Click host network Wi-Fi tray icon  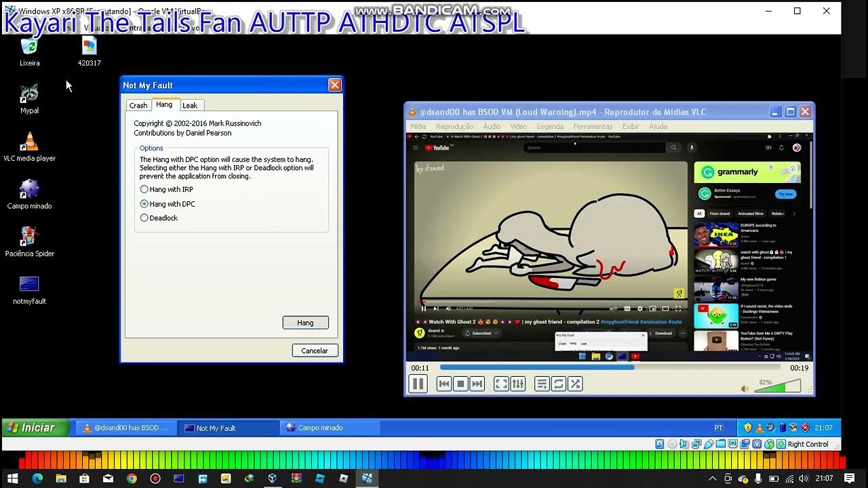point(788,479)
